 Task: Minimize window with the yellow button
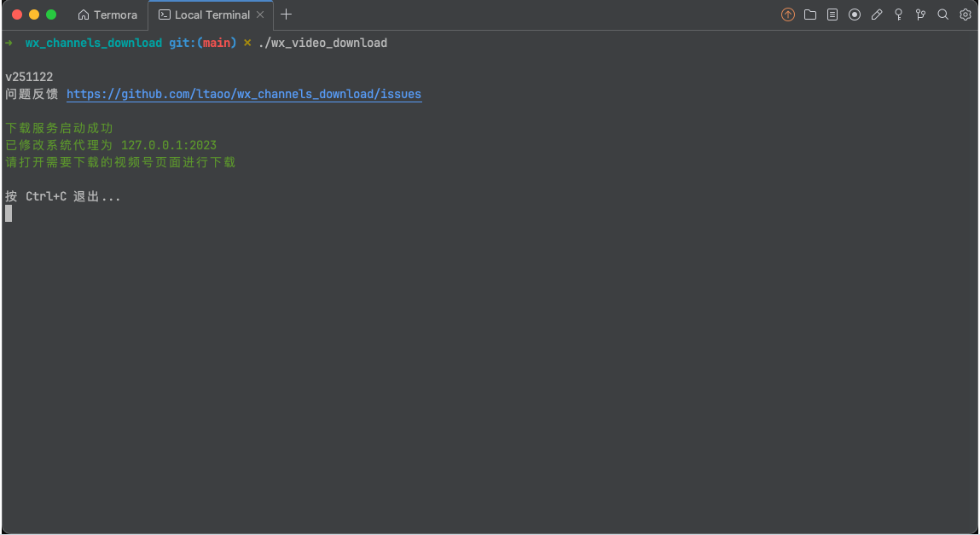pos(34,15)
